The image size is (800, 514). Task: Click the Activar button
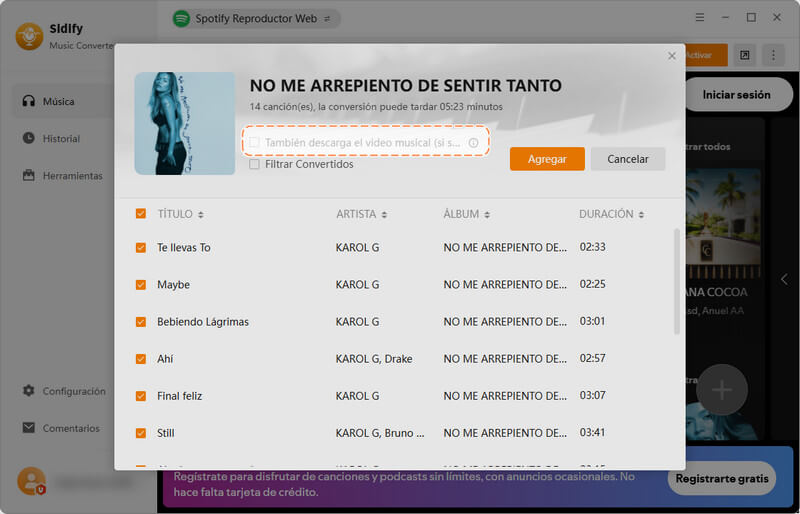pos(706,55)
